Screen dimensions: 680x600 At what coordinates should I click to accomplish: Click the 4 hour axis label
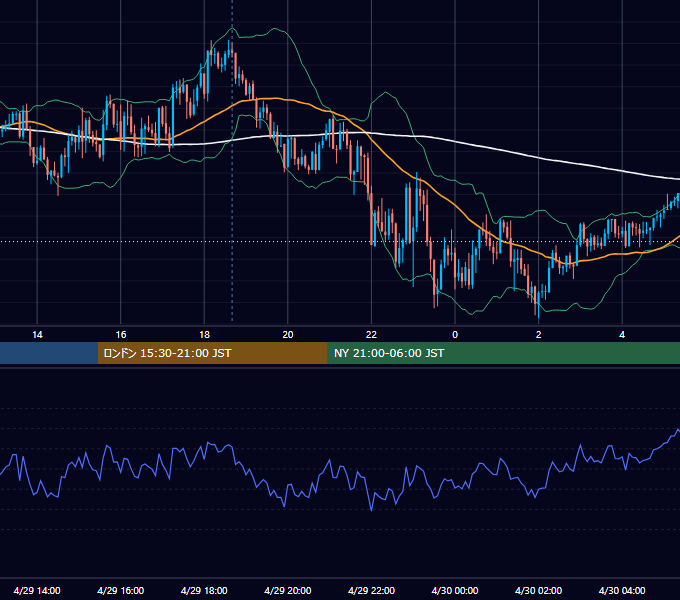(x=622, y=335)
